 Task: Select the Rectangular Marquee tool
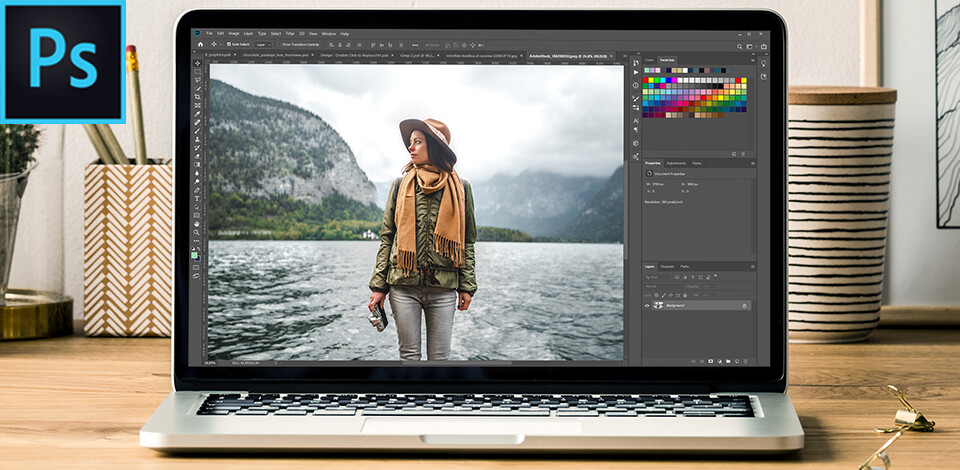tap(198, 71)
